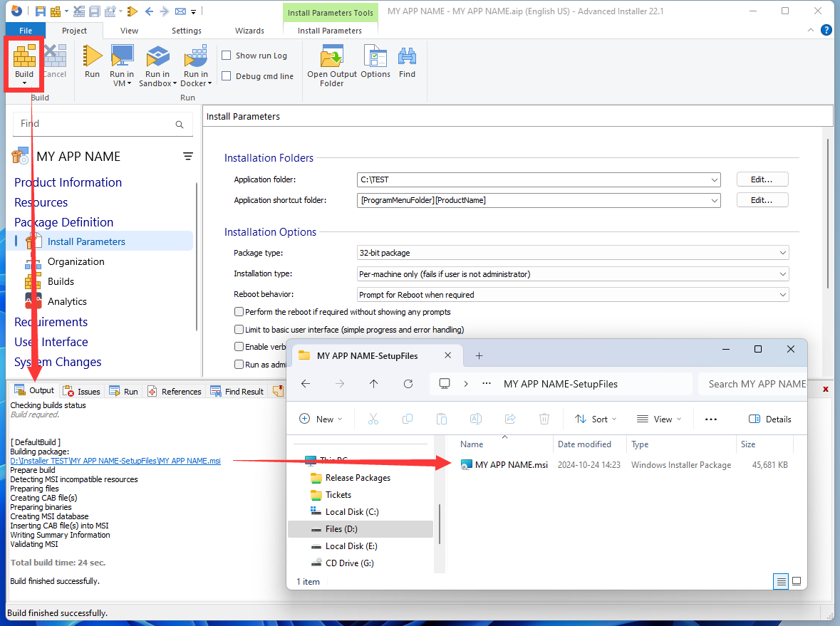The height and width of the screenshot is (626, 840).
Task: Check Limit to basic user interface
Action: click(x=239, y=330)
